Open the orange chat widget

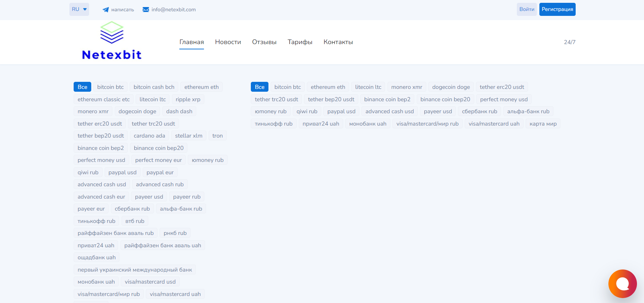point(623,284)
